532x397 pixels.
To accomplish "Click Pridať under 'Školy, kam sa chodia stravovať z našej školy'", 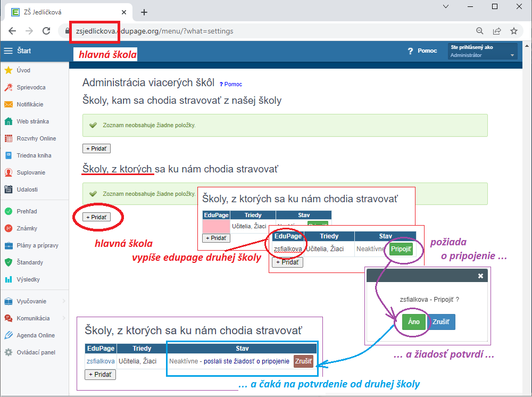I will [97, 148].
